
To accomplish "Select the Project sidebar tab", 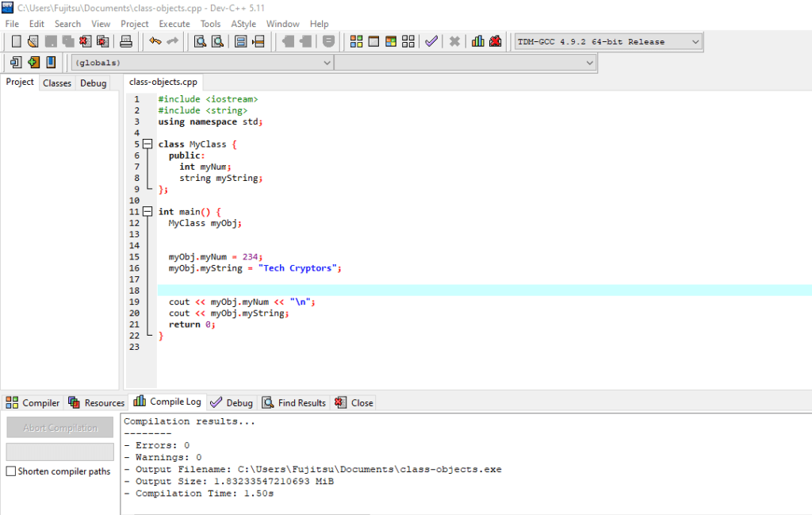I will coord(20,82).
